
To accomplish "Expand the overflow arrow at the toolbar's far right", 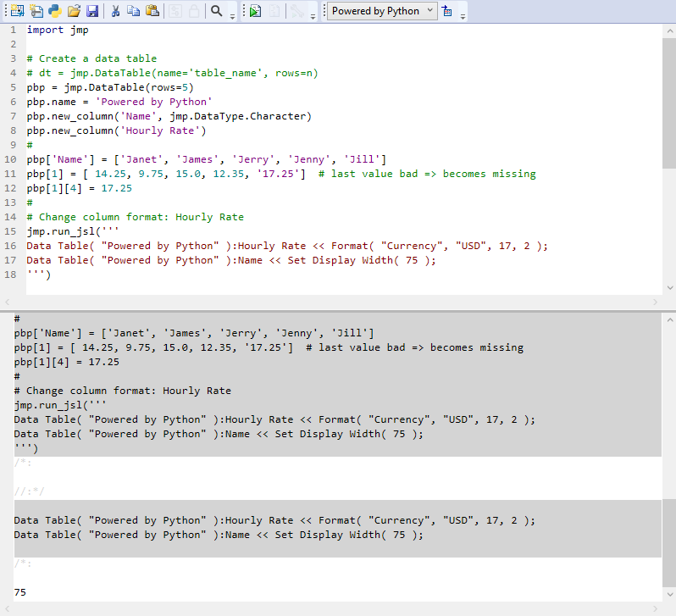I will click(463, 14).
